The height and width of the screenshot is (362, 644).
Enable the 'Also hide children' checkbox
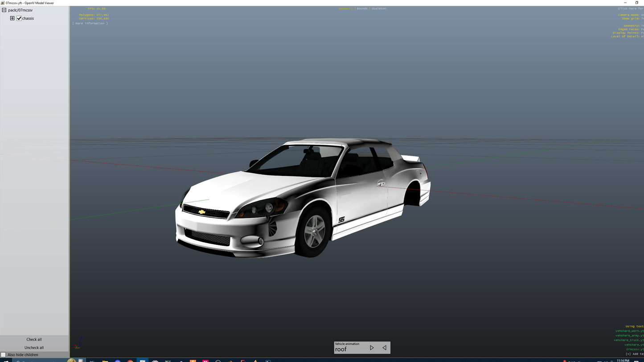pos(4,355)
